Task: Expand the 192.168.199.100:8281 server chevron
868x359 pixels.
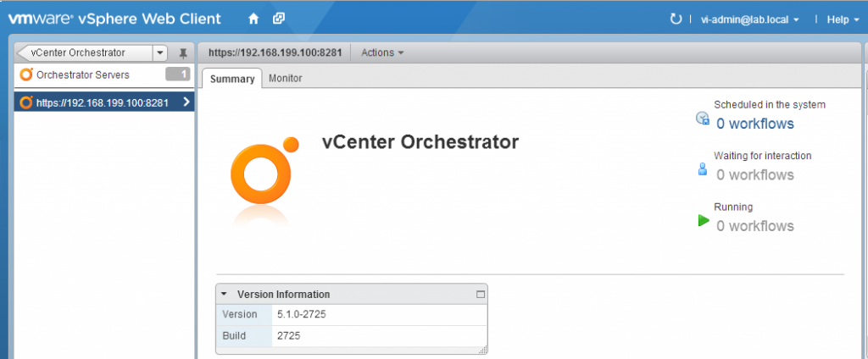Action: coord(186,102)
